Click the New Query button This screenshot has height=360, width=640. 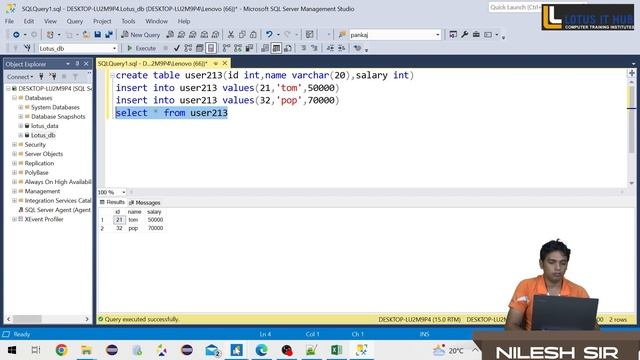[x=141, y=35]
